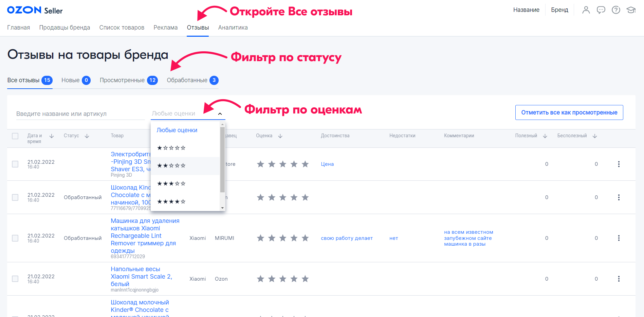The image size is (644, 317).
Task: Select the Xiaomi Smart Scale 2 row checkbox
Action: tap(15, 279)
